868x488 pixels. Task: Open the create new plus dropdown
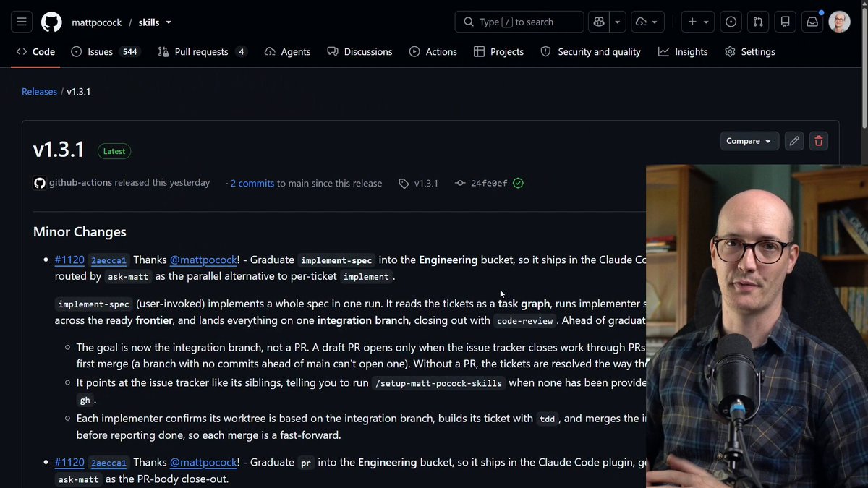click(x=699, y=22)
